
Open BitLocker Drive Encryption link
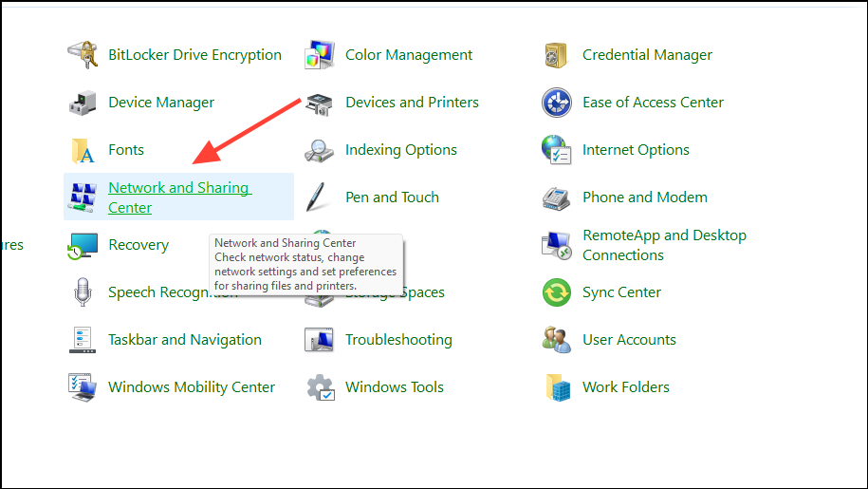tap(194, 55)
